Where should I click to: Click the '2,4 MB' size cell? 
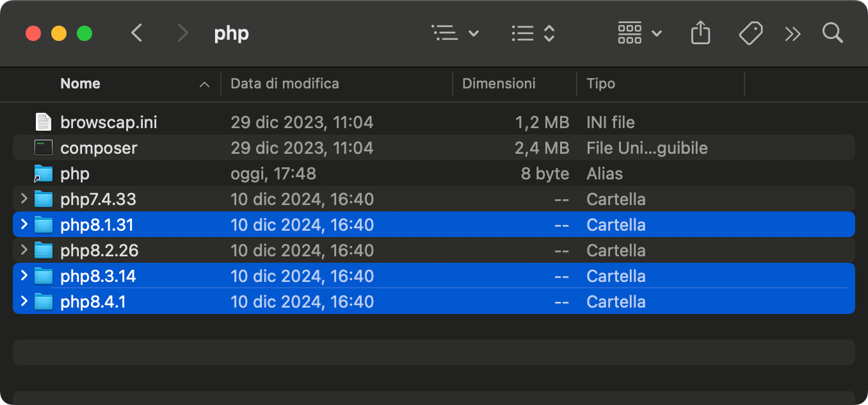click(542, 148)
